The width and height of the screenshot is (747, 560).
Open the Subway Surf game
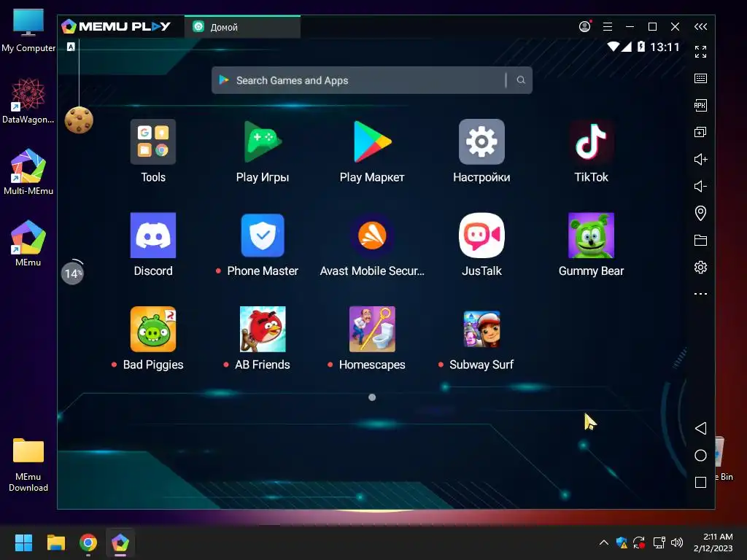(481, 329)
